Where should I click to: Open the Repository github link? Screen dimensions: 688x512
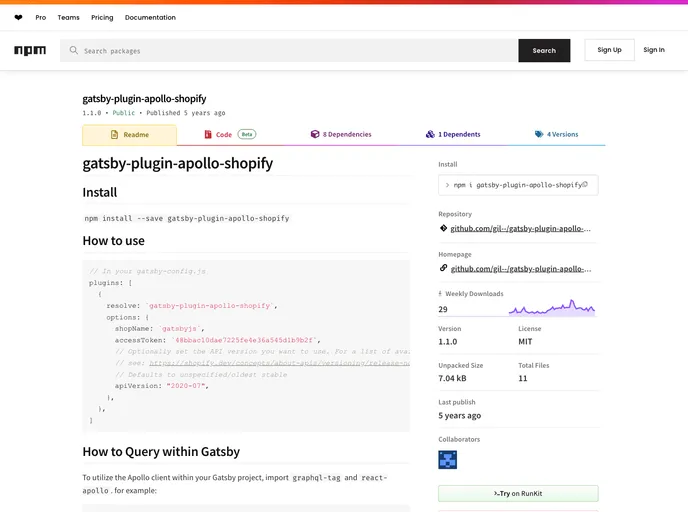point(520,228)
